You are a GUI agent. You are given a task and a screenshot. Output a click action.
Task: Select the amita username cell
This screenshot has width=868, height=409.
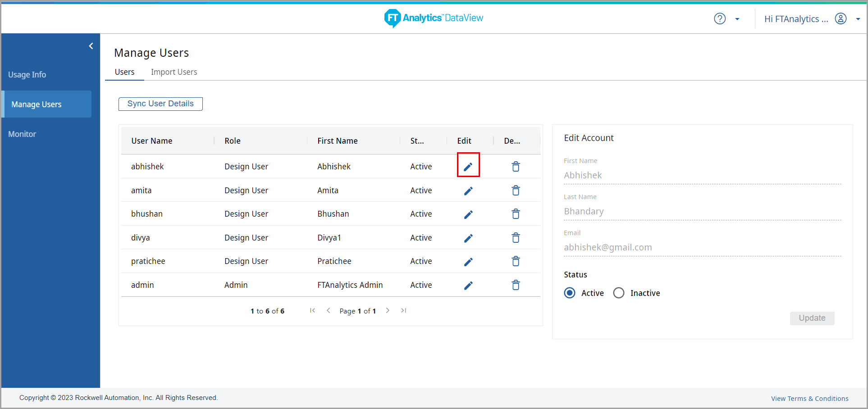coord(142,191)
